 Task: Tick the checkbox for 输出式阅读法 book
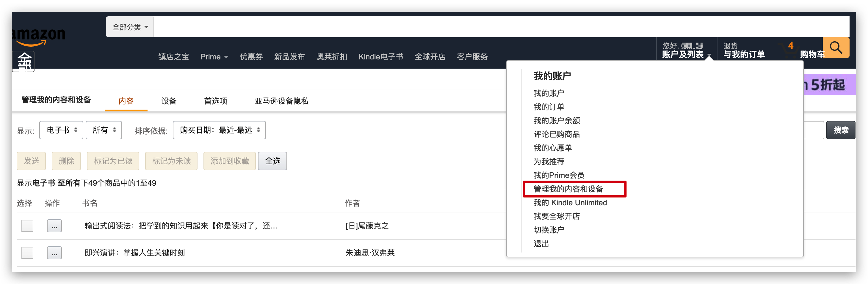[x=27, y=226]
